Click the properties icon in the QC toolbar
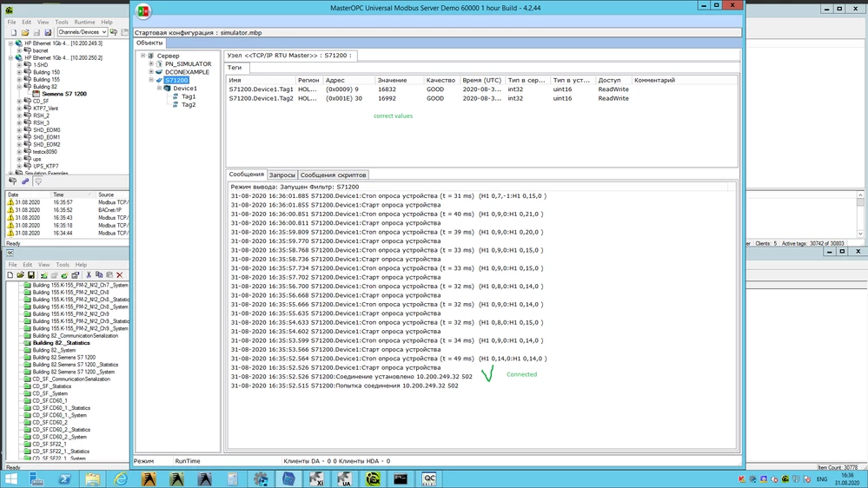The image size is (868, 488). pyautogui.click(x=76, y=275)
